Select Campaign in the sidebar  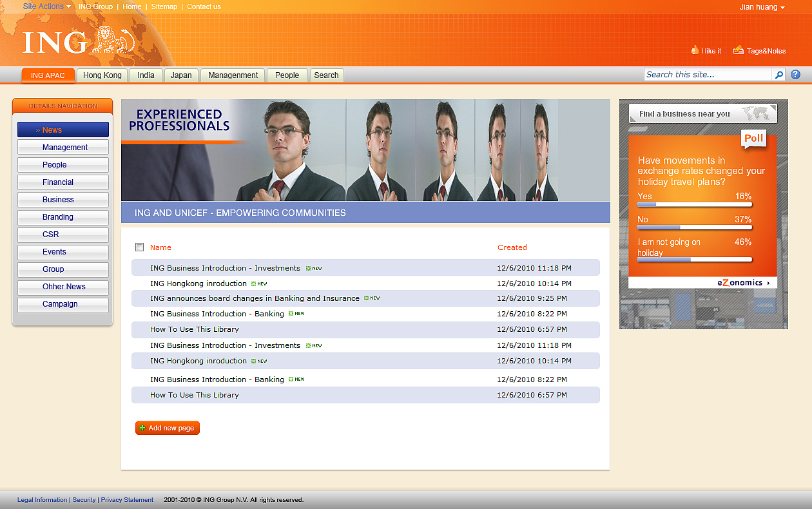[x=63, y=304]
